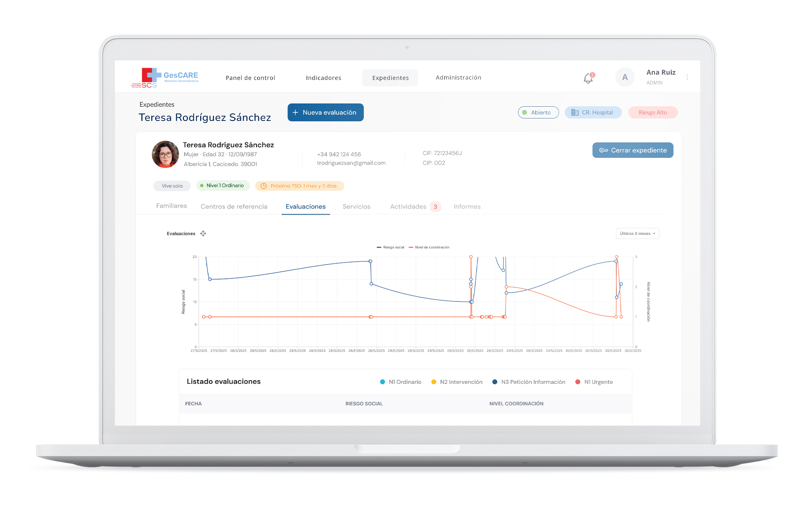Open the vertical three-dot user menu

(687, 77)
